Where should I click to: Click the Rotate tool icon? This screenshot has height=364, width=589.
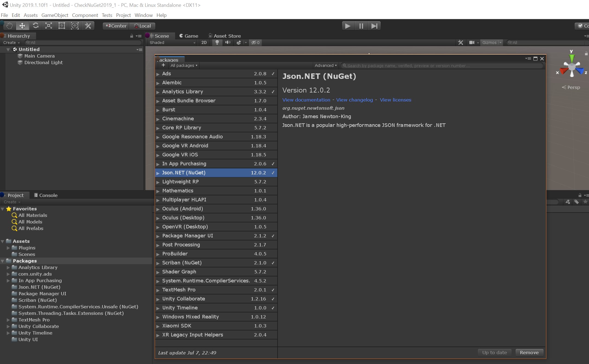tap(35, 26)
